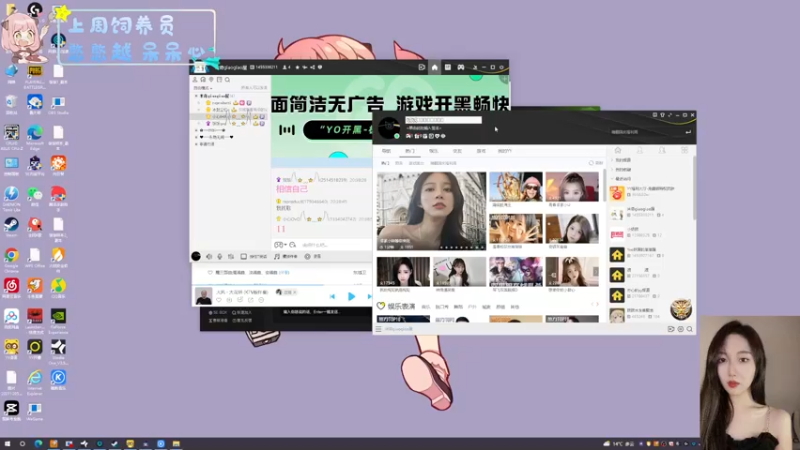The width and height of the screenshot is (800, 450).
Task: Click the search icon at YY window bottom
Action: click(690, 329)
